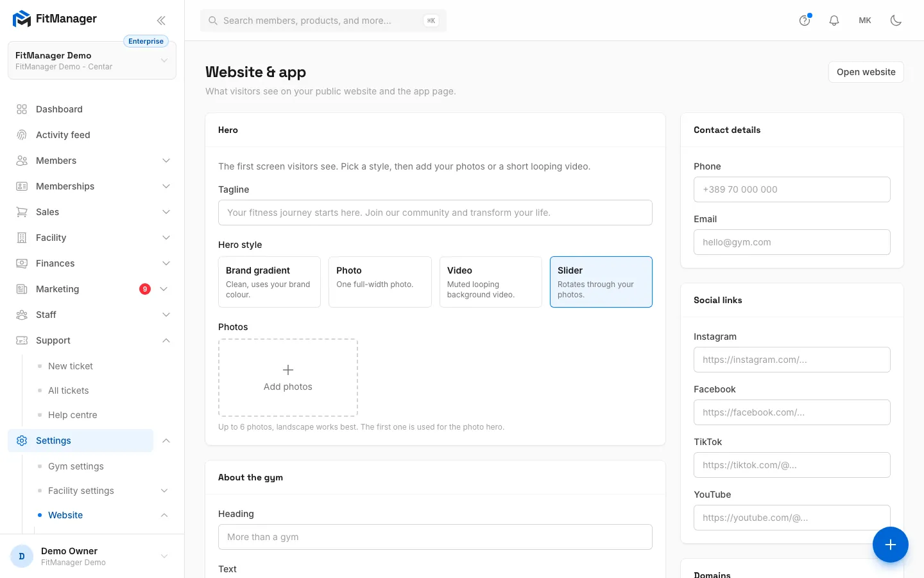Click the Dashboard grid icon
Viewport: 924px width, 578px height.
click(22, 109)
